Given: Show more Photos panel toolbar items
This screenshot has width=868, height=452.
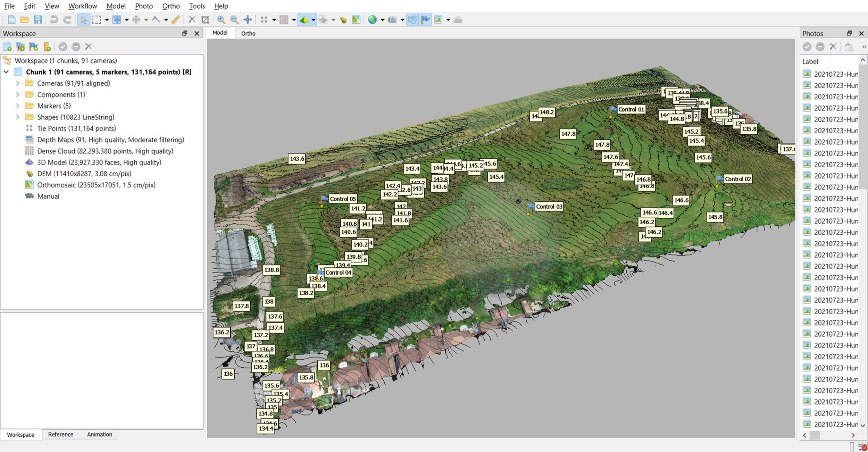Looking at the screenshot, I should (x=863, y=47).
